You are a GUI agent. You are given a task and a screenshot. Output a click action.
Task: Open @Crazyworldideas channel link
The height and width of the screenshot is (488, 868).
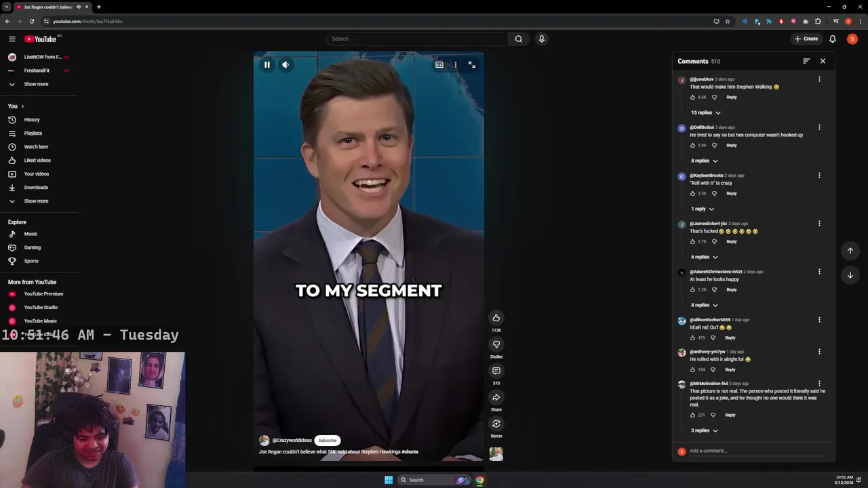pos(292,441)
